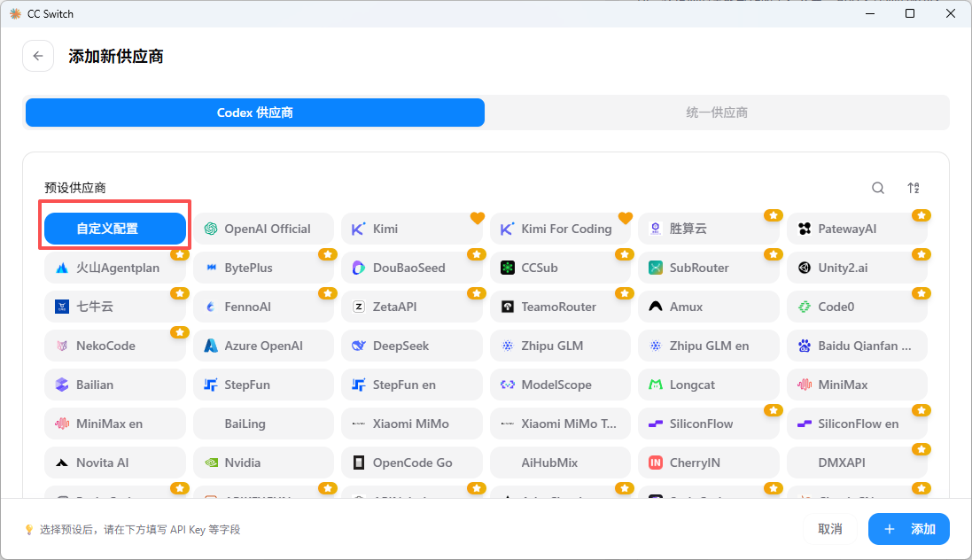Screen dimensions: 972x560
Task: Choose the Azure OpenAI preset
Action: click(x=263, y=346)
